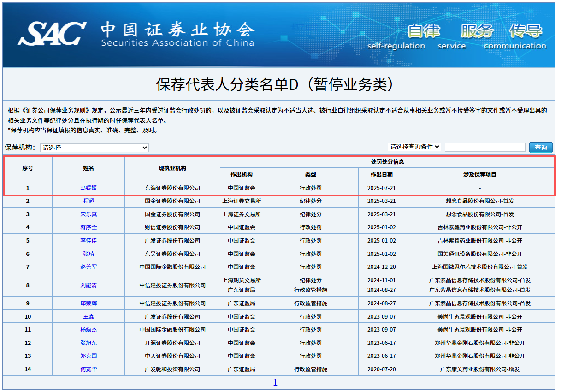The width and height of the screenshot is (561, 392).
Task: Click the SAC logo in the banner
Action: click(52, 34)
